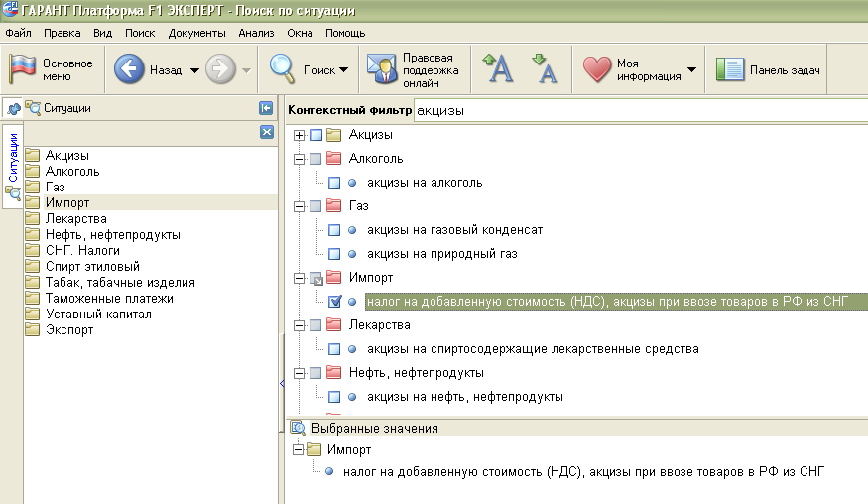This screenshot has height=504, width=868.
Task: Click the Поиск magnifier icon
Action: [283, 69]
